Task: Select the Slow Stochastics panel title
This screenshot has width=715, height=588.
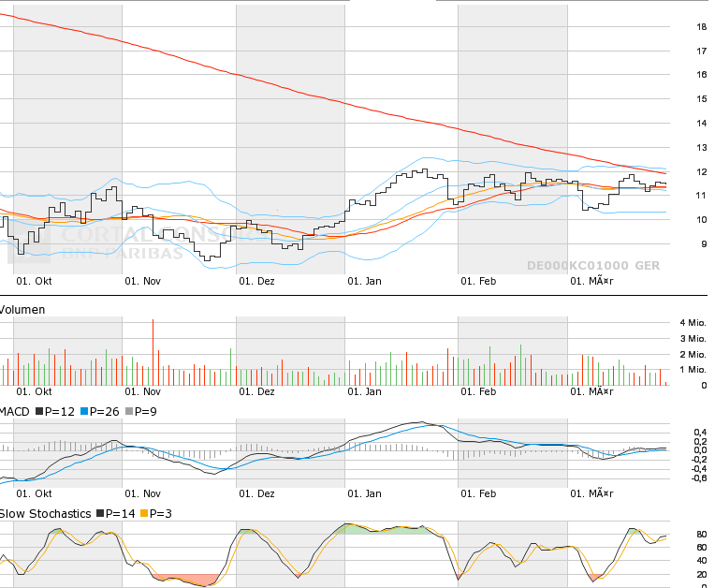Action: click(x=45, y=513)
